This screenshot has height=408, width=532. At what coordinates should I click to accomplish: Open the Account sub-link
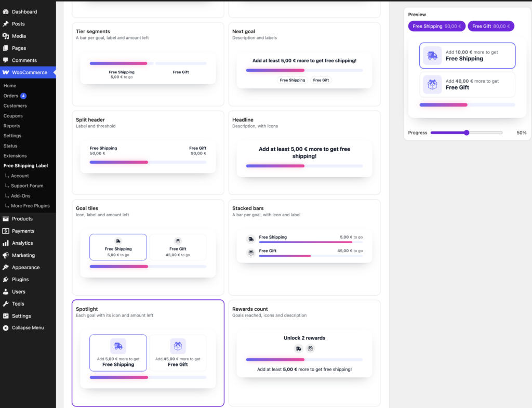click(20, 176)
